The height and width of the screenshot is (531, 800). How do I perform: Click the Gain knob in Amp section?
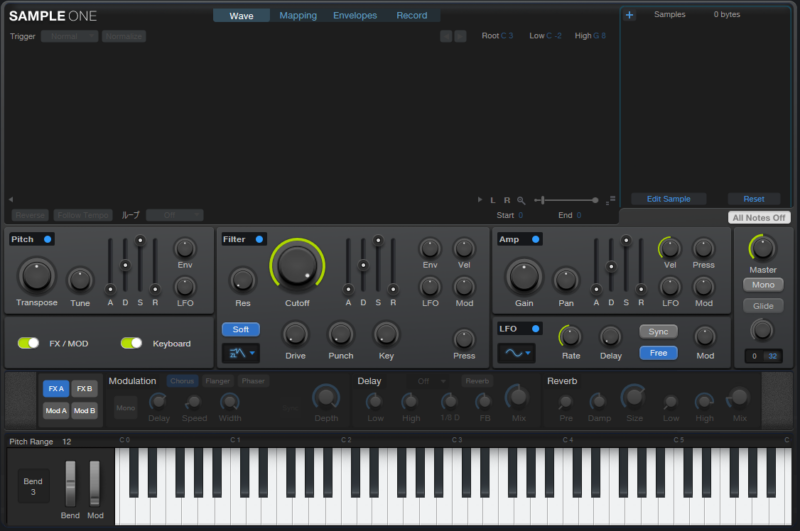[524, 274]
